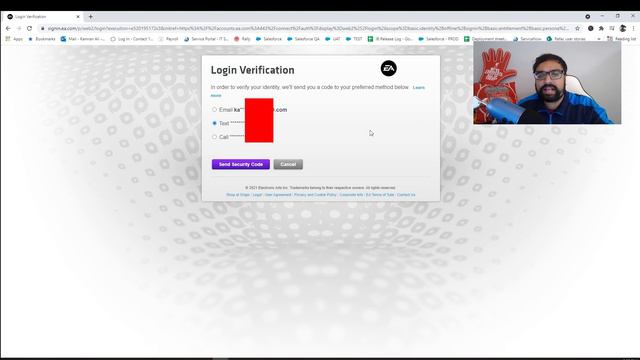Select the Email verification radio option

(x=214, y=110)
